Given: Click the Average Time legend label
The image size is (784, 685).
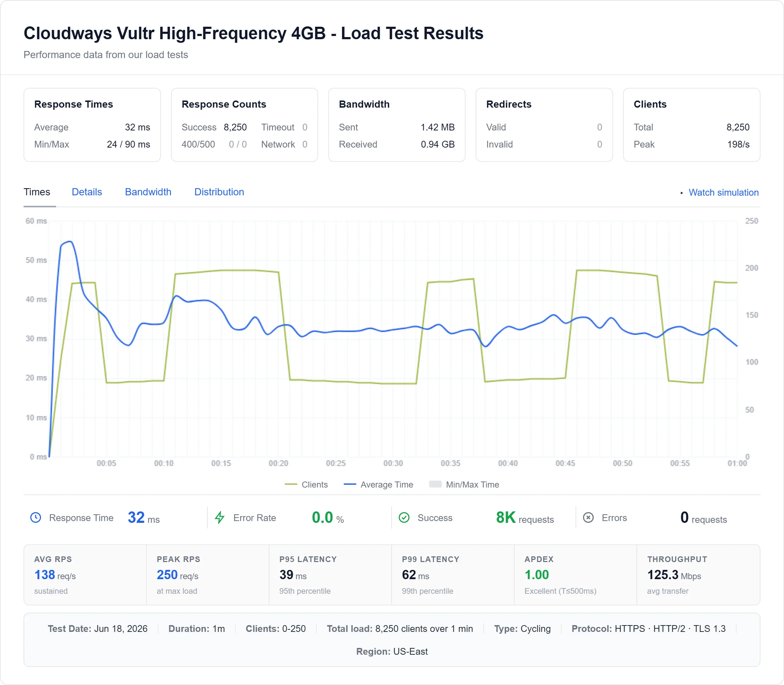Looking at the screenshot, I should (x=387, y=484).
